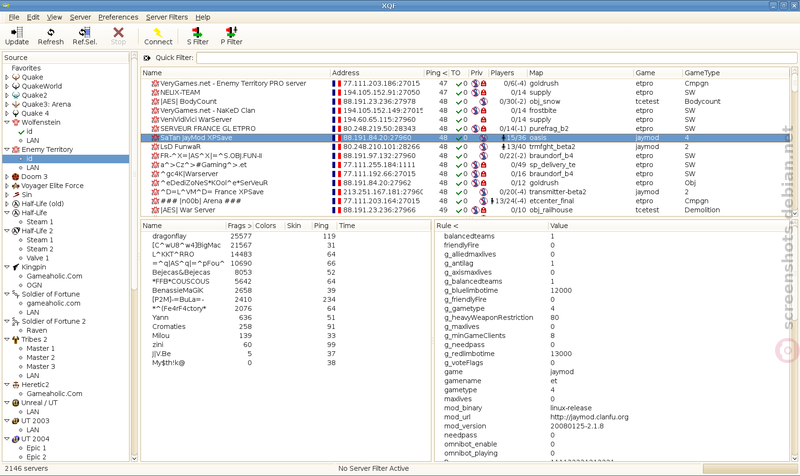
Task: Click game icon of NEUX-TEAM server row
Action: [155, 92]
